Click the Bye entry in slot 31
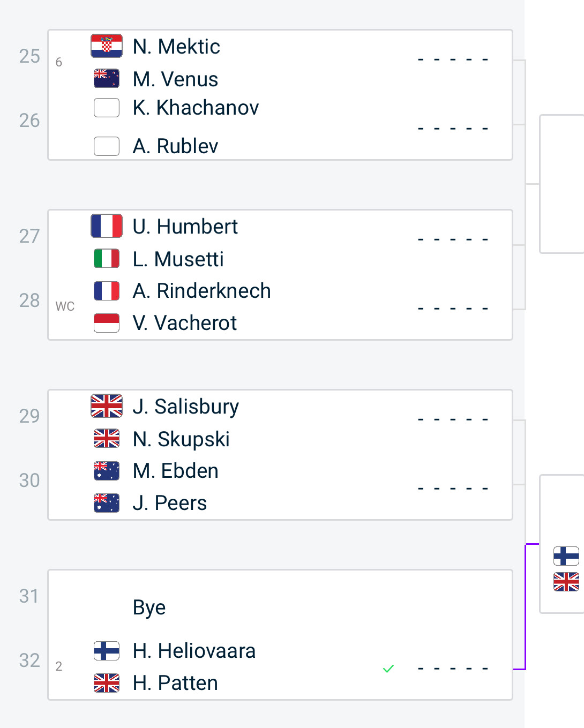 tap(149, 607)
